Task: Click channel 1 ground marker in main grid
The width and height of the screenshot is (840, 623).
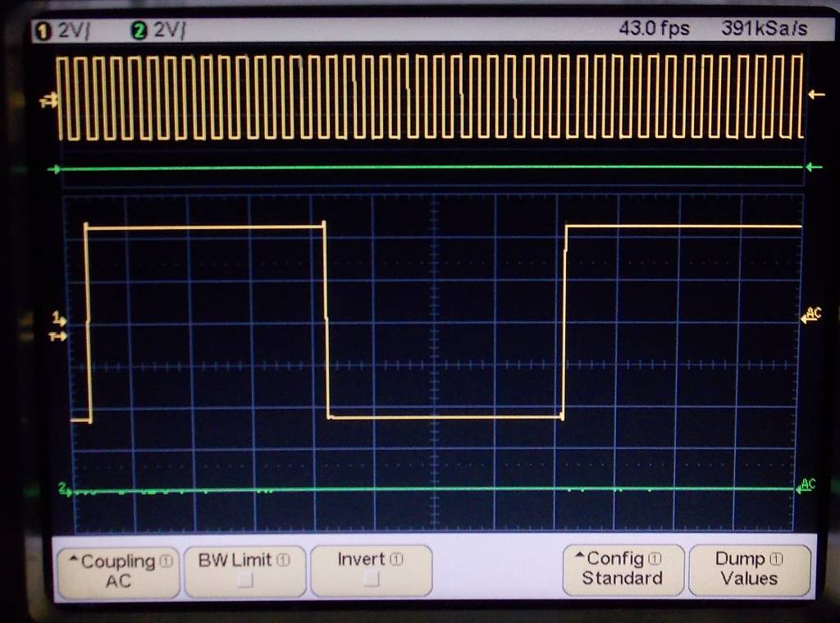Action: tap(59, 318)
